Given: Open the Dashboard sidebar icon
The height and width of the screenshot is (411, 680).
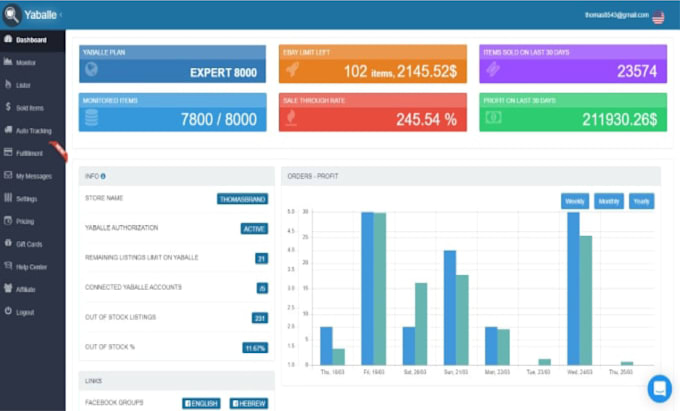Looking at the screenshot, I should pos(8,39).
